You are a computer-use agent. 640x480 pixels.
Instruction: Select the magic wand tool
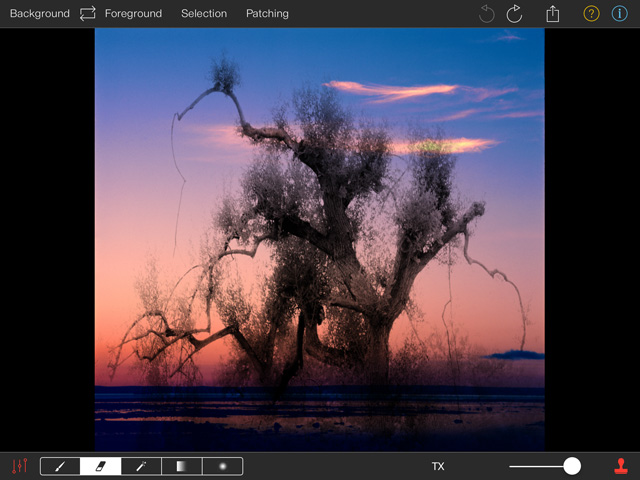click(141, 466)
